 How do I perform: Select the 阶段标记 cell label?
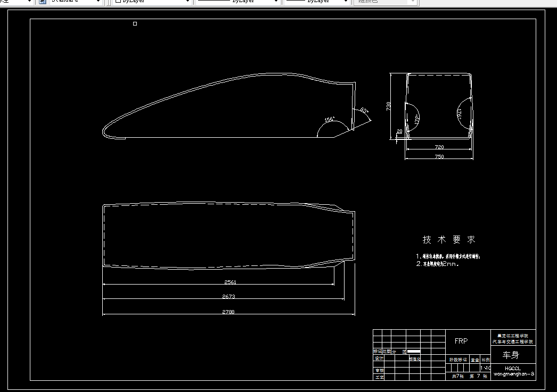pyautogui.click(x=458, y=360)
